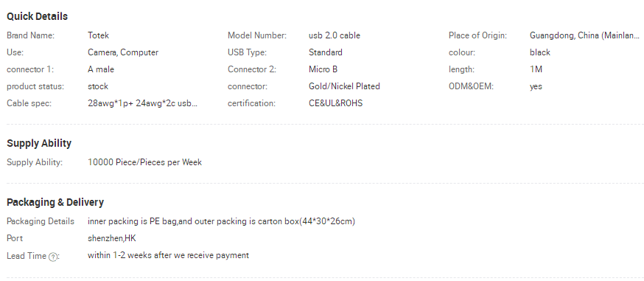This screenshot has height=281, width=644.
Task: Click the Quick Details heading
Action: point(37,16)
